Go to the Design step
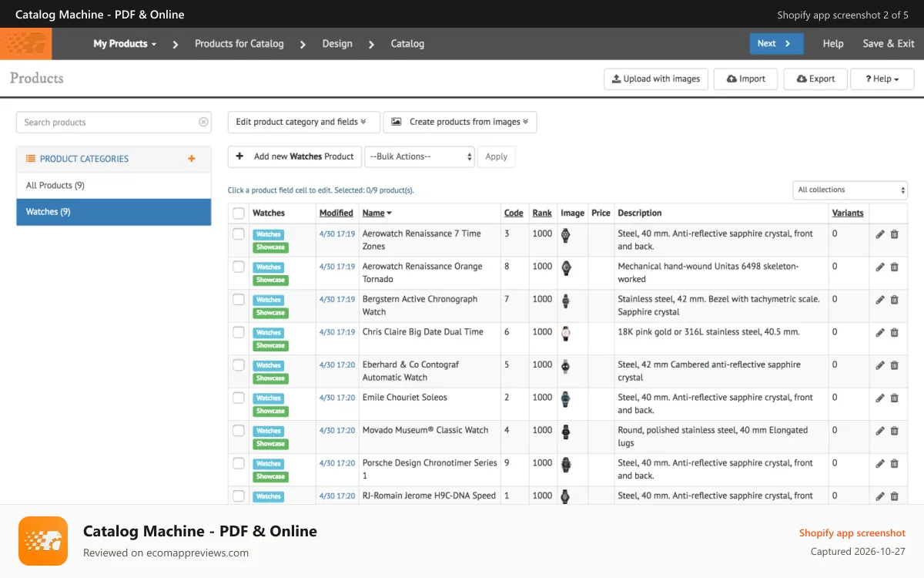 click(x=337, y=44)
